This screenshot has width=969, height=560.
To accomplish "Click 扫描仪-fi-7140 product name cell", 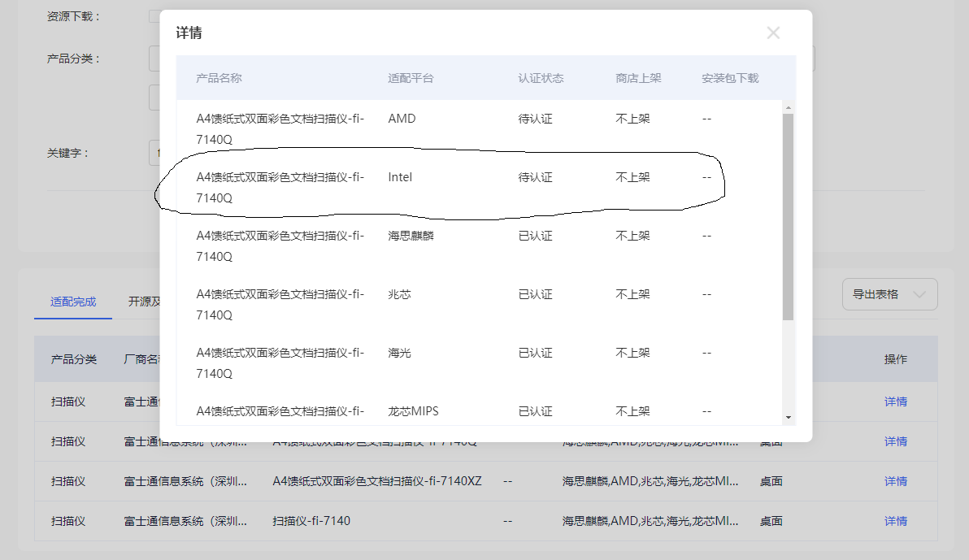I will click(x=311, y=521).
